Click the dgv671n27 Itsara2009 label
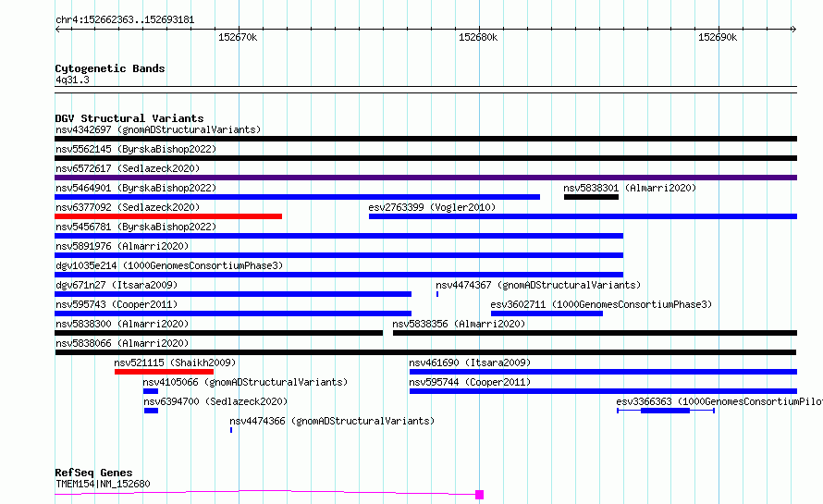 117,285
